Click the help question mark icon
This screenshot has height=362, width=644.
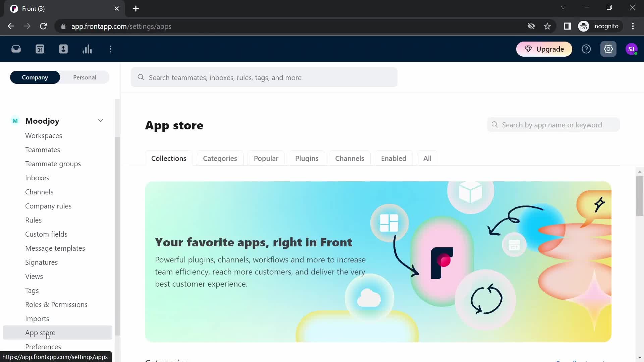(587, 49)
